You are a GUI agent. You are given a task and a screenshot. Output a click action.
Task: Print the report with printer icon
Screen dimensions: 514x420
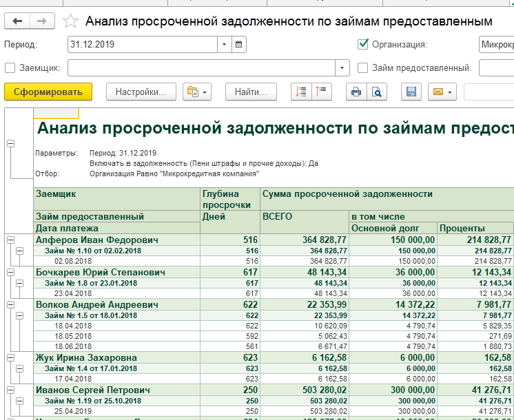coord(356,92)
